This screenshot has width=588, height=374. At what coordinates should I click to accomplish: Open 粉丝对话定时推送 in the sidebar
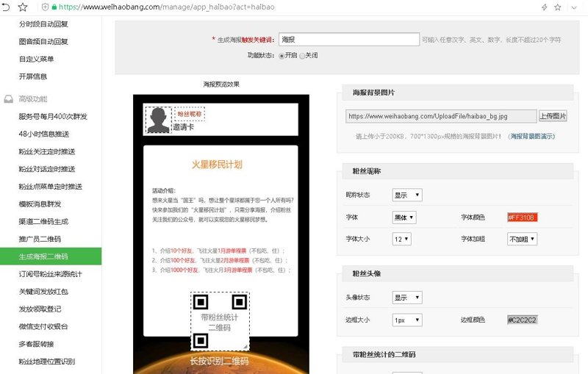click(x=47, y=169)
